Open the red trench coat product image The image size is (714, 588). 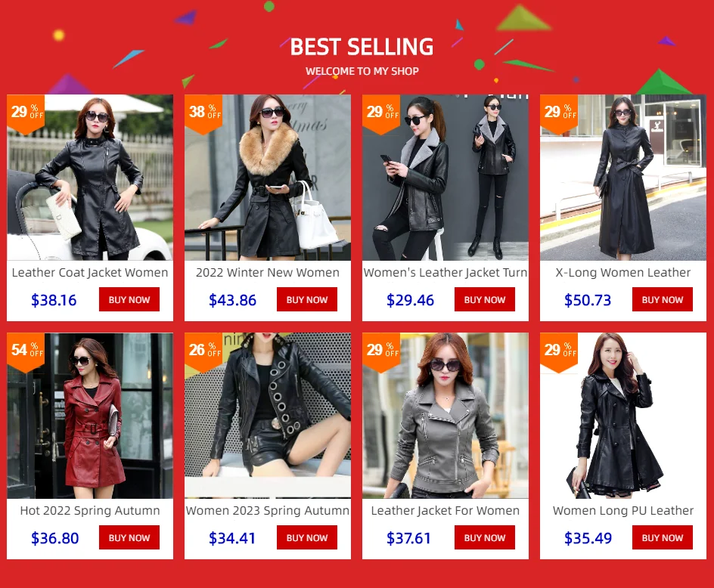pos(90,416)
